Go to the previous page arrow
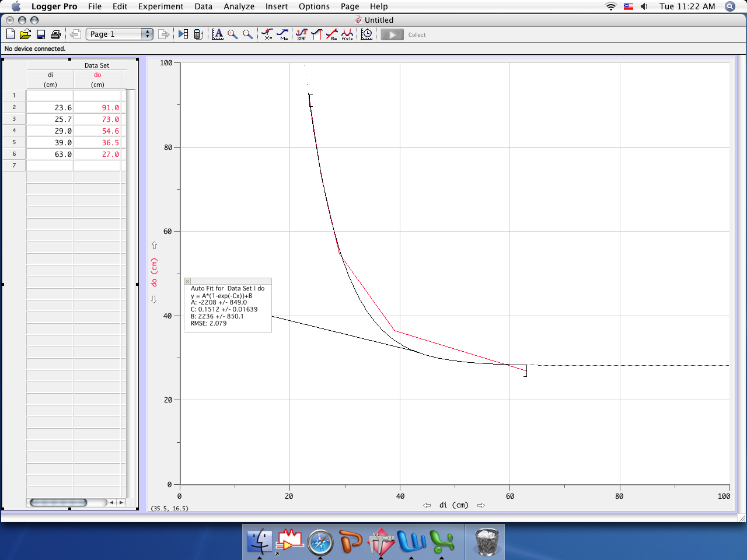The height and width of the screenshot is (560, 747). click(75, 34)
